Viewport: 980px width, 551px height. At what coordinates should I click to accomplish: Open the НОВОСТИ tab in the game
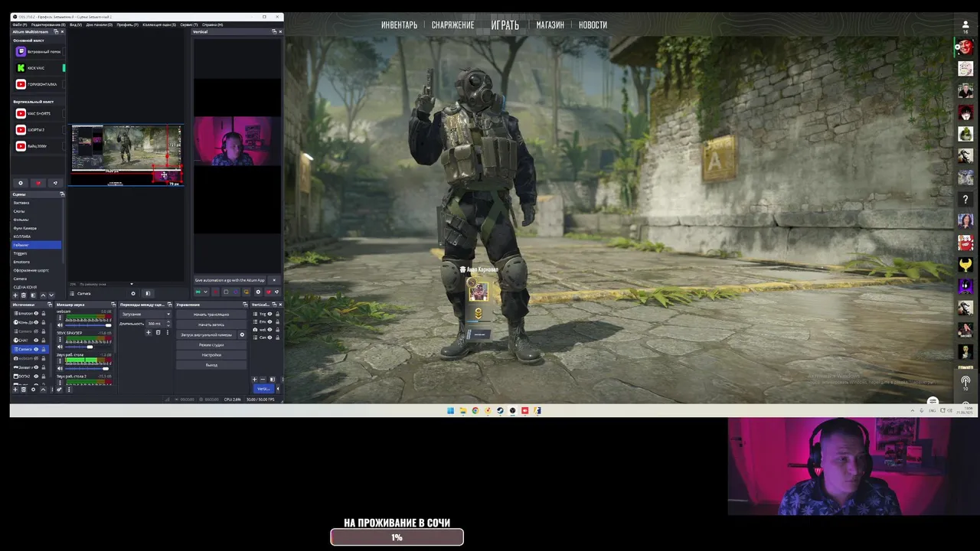[593, 25]
